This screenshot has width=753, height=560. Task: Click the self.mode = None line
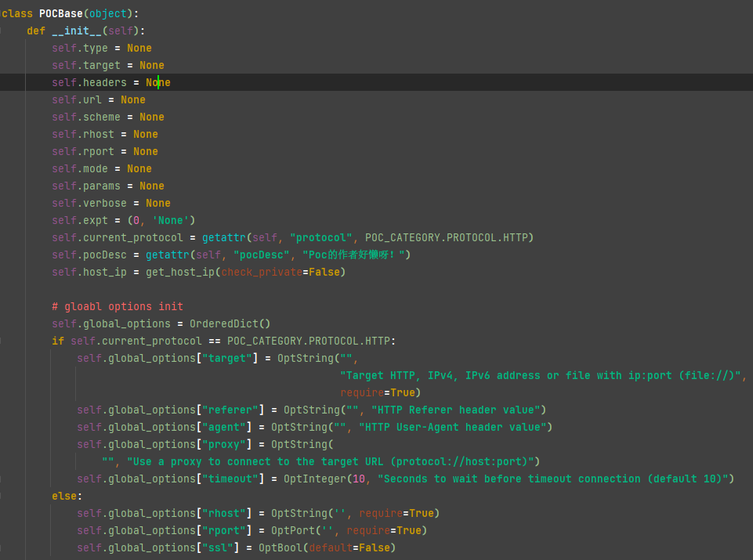[x=102, y=169]
